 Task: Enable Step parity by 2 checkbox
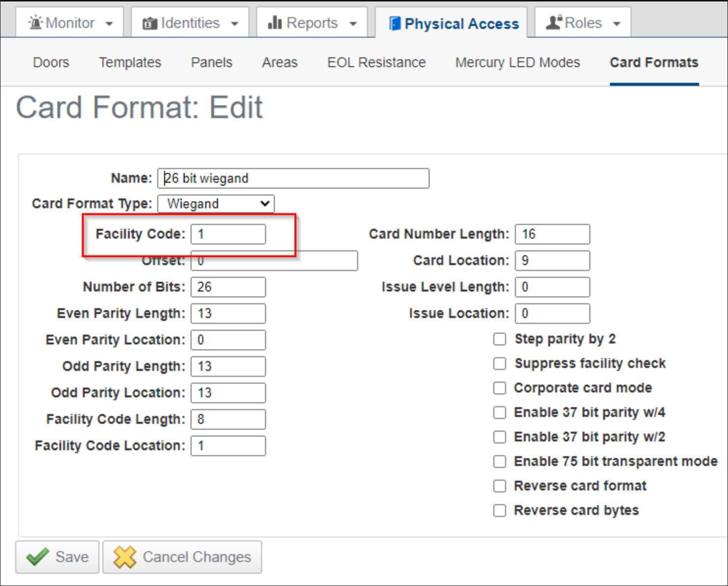499,339
